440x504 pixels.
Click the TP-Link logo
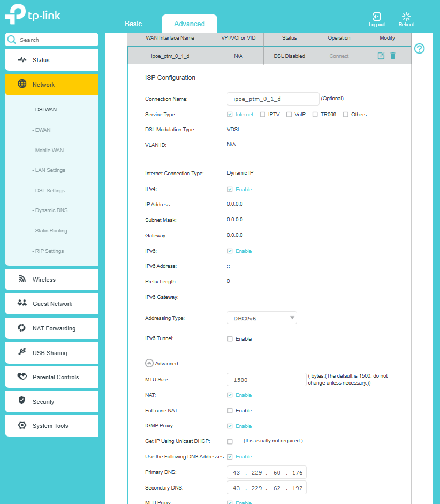click(33, 14)
